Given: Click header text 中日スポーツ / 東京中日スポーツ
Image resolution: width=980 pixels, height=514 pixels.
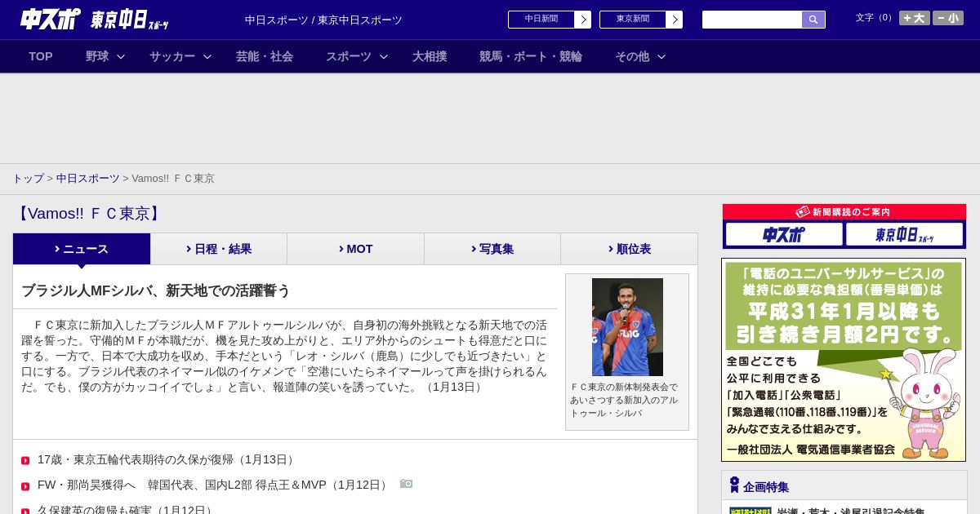Looking at the screenshot, I should click(x=323, y=20).
